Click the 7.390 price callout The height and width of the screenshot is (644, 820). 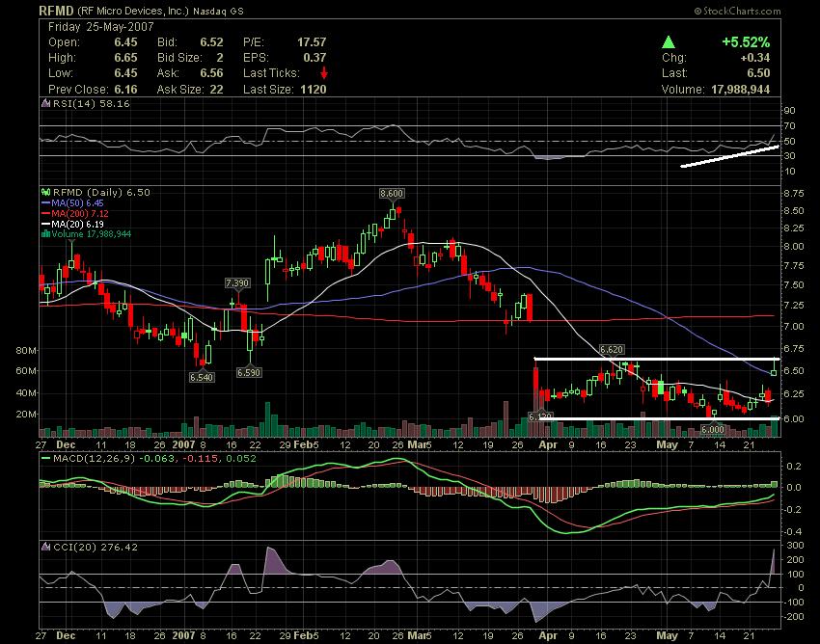point(237,282)
